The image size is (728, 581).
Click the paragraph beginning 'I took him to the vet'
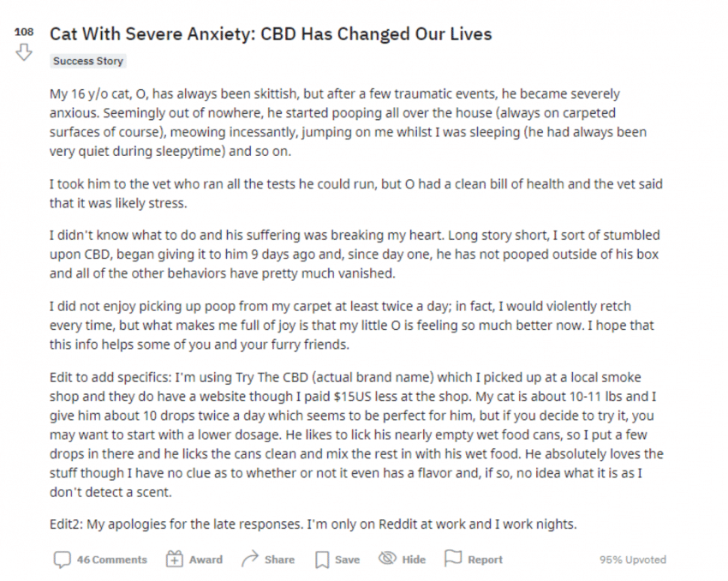click(356, 194)
